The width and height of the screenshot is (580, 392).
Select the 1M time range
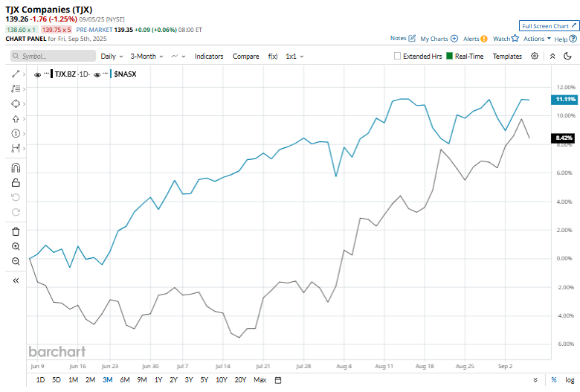tap(73, 380)
